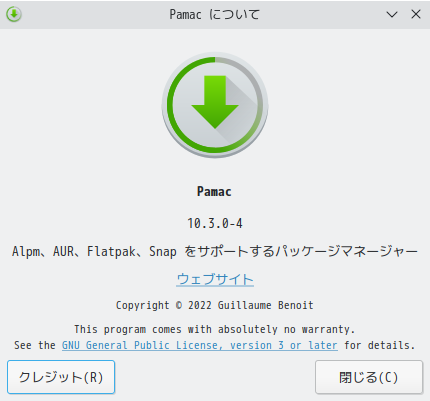Click the Copyright © 2022 Guillaume Benoit text

point(215,305)
